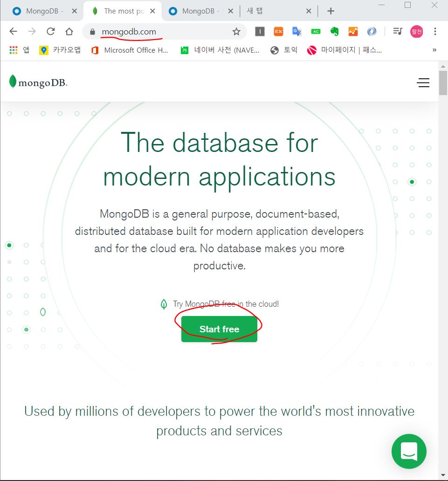Open the MongoDB site hamburger menu
Screen dimensions: 448x481
pos(423,83)
